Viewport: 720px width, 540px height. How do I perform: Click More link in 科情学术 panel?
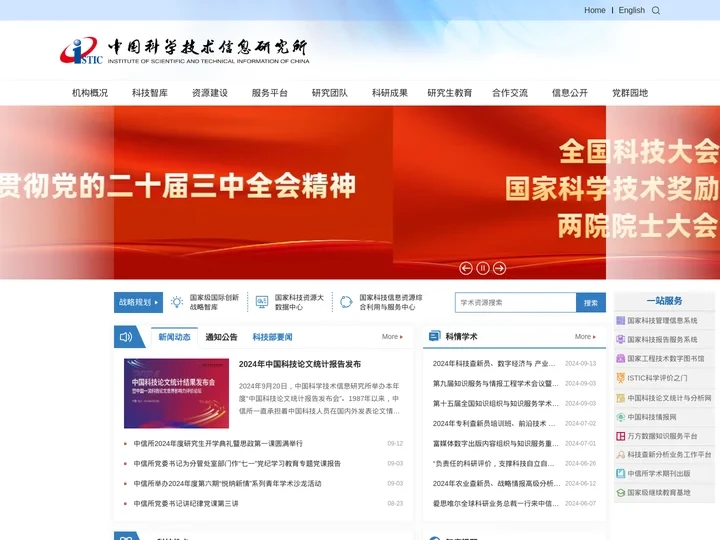(585, 337)
